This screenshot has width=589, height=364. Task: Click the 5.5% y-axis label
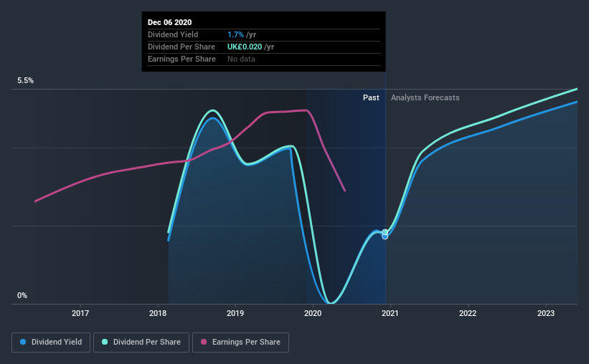[x=26, y=81]
